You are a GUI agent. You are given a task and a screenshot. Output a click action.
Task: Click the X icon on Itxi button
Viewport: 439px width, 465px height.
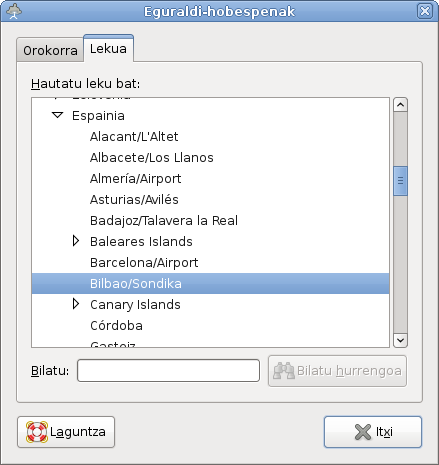[363, 432]
